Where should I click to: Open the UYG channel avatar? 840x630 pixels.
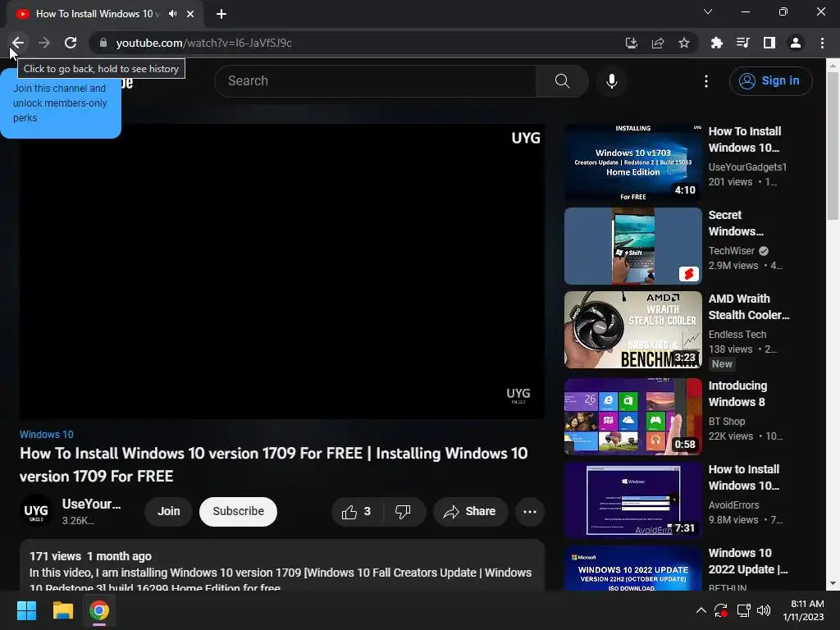tap(36, 512)
